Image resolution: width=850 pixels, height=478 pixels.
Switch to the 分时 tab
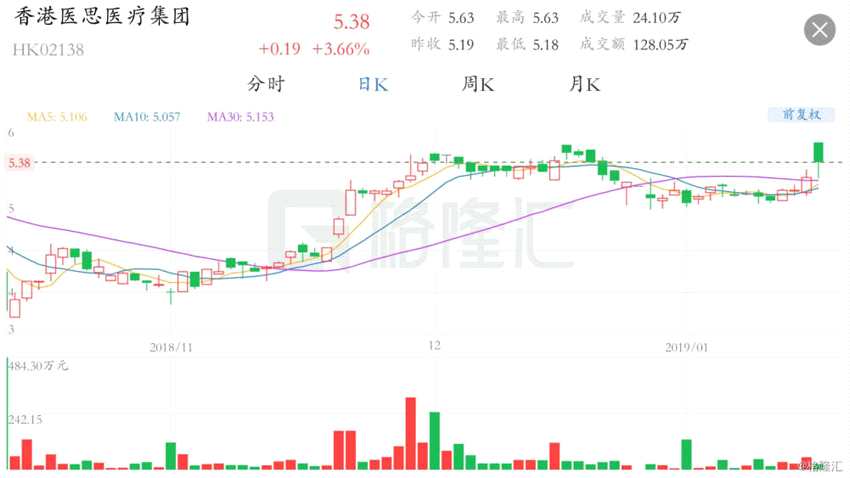(266, 84)
